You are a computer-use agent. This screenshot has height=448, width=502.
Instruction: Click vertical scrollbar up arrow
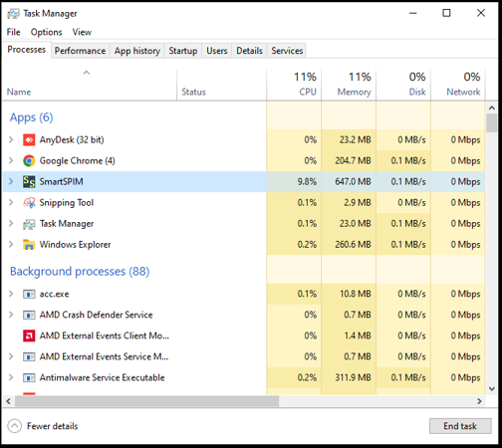tap(492, 108)
